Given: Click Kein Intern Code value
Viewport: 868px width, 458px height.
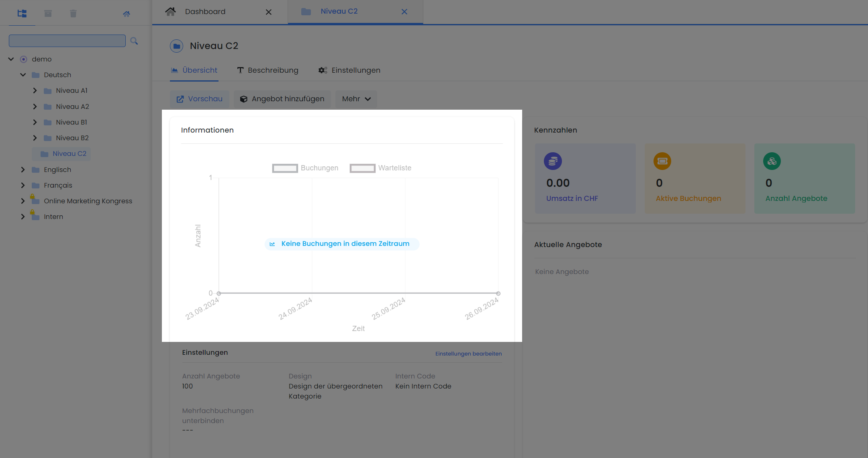Looking at the screenshot, I should point(423,386).
